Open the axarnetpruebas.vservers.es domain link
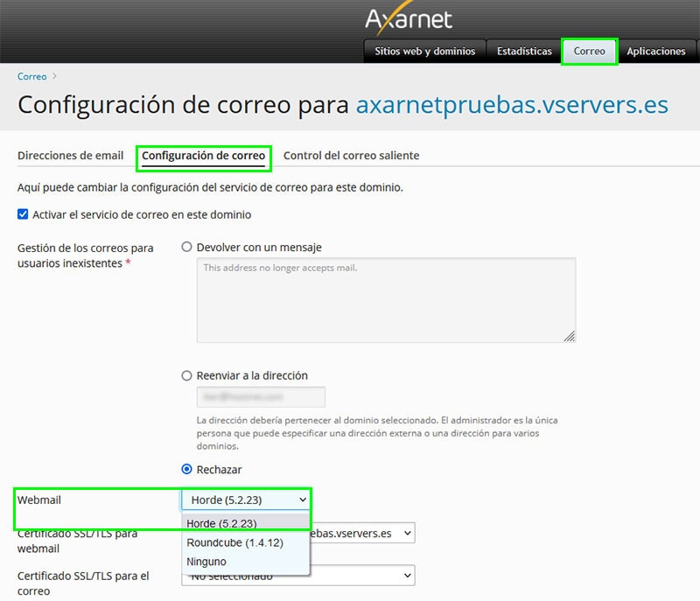 509,104
